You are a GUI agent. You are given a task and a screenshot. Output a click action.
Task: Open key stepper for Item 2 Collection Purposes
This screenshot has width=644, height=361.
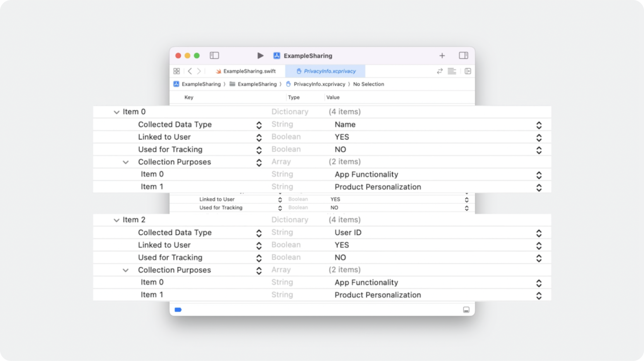[259, 270]
